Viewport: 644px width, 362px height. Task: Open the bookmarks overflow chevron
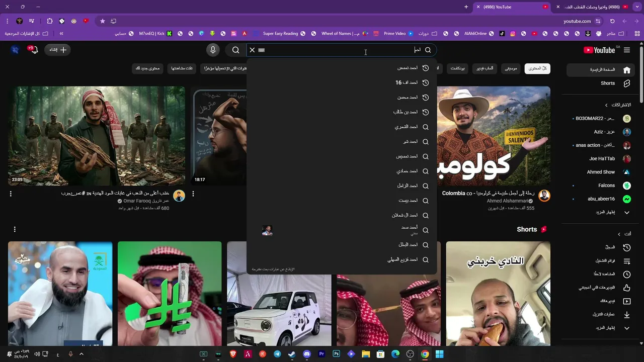[61, 34]
